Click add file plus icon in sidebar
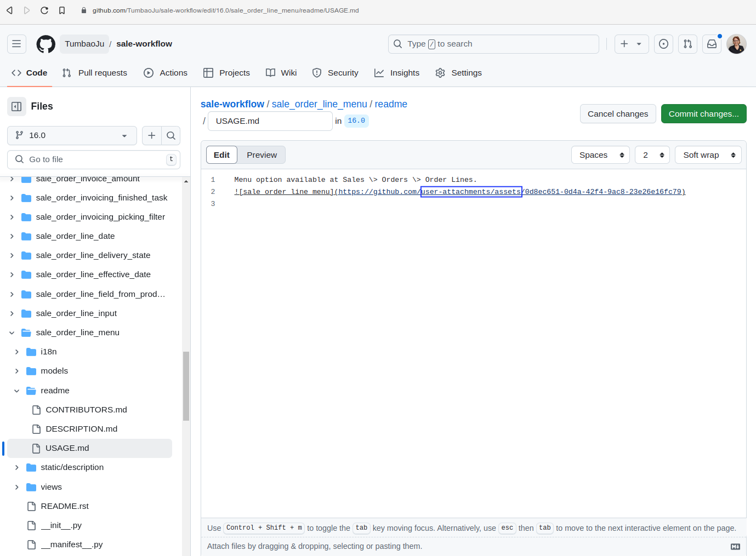The height and width of the screenshot is (556, 756). point(152,135)
